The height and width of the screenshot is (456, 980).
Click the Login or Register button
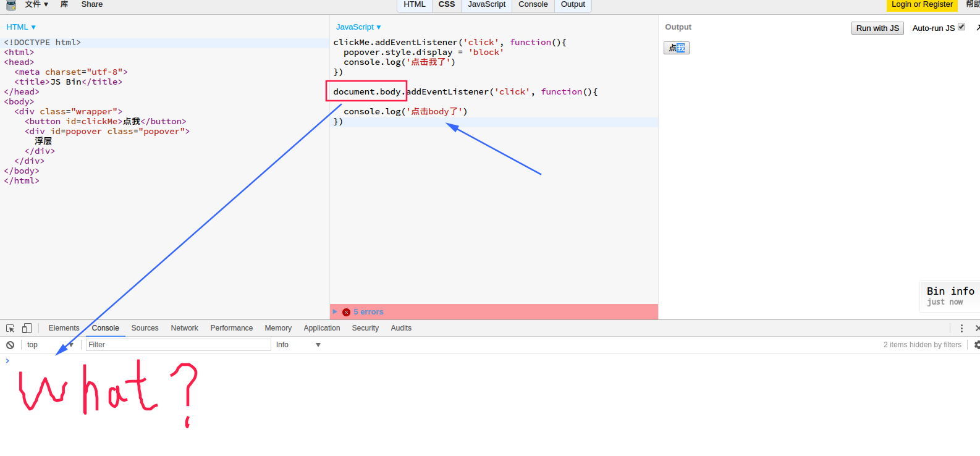click(922, 5)
